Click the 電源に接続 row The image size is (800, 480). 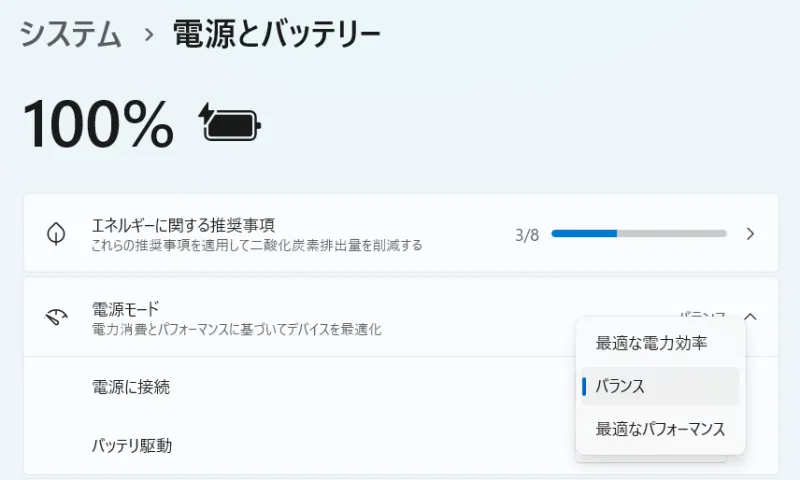[x=131, y=387]
